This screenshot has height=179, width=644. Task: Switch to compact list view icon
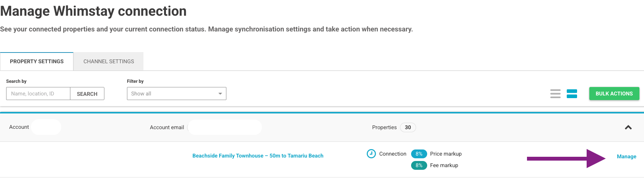click(x=555, y=94)
